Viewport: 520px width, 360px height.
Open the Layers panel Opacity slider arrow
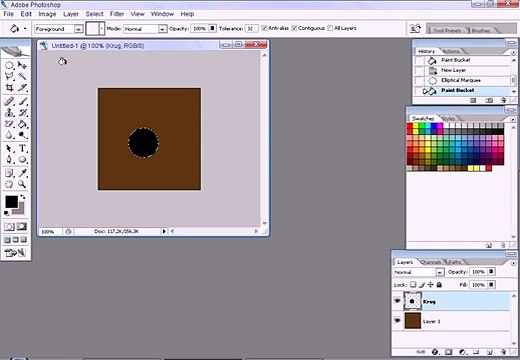(491, 272)
